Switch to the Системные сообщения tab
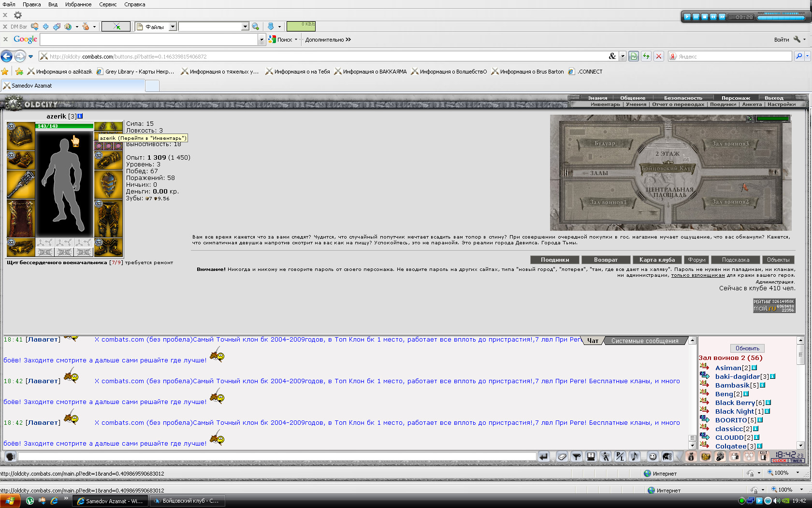 645,341
